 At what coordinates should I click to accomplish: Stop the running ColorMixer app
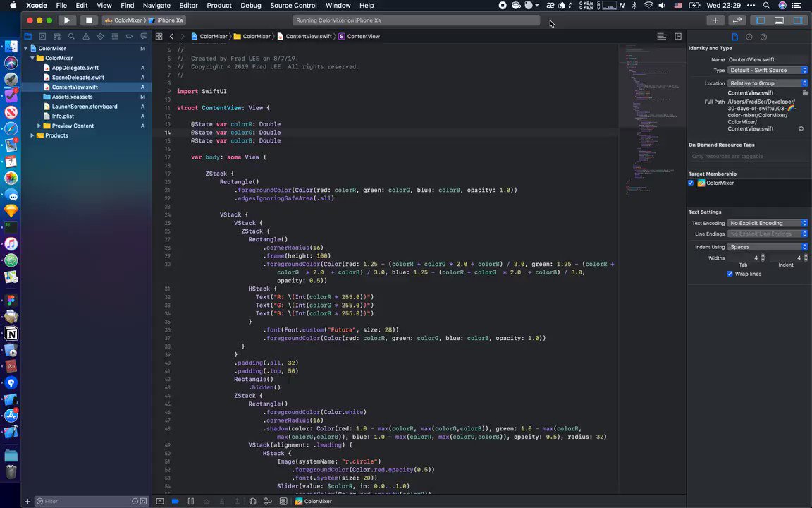coord(89,20)
